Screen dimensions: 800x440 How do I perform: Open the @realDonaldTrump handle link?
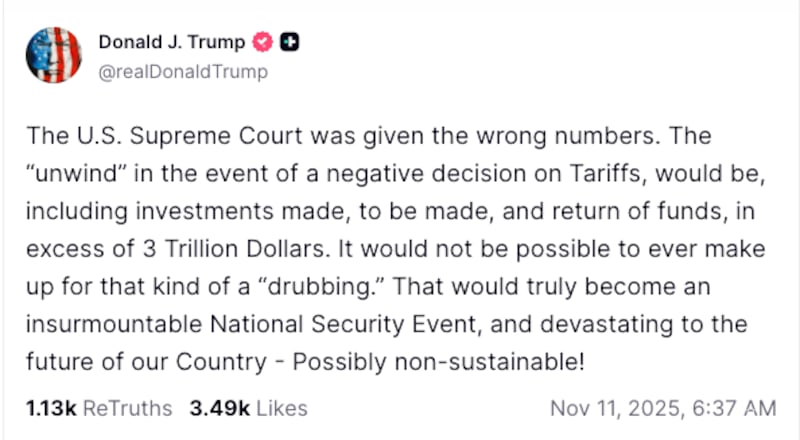[x=183, y=72]
